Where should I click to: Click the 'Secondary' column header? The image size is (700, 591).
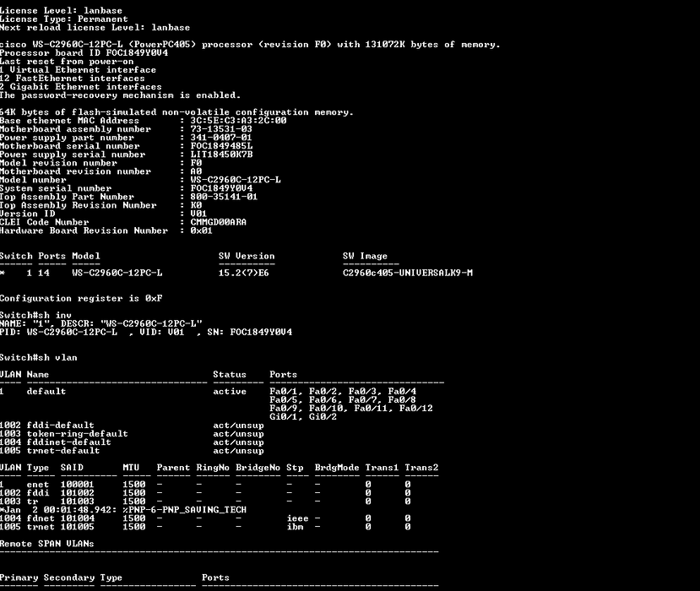point(69,578)
